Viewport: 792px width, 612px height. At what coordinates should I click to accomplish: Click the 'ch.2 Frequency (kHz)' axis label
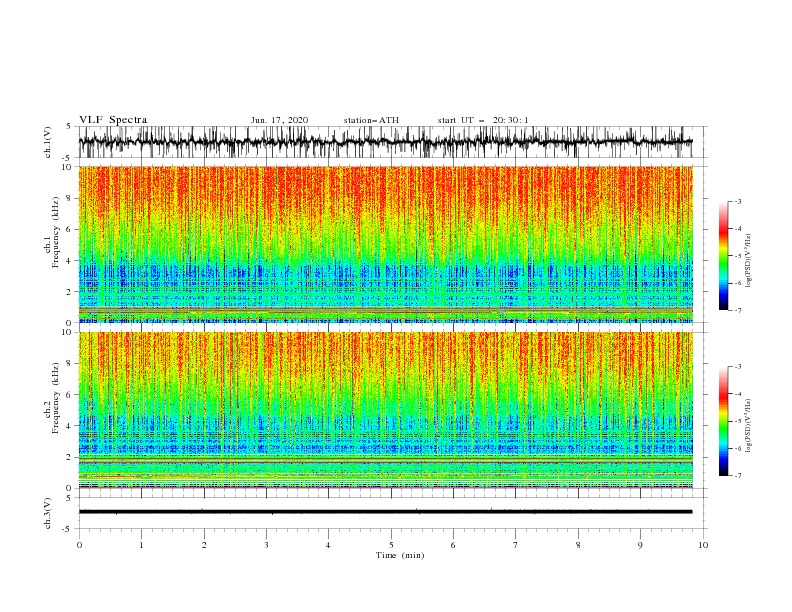tap(52, 398)
